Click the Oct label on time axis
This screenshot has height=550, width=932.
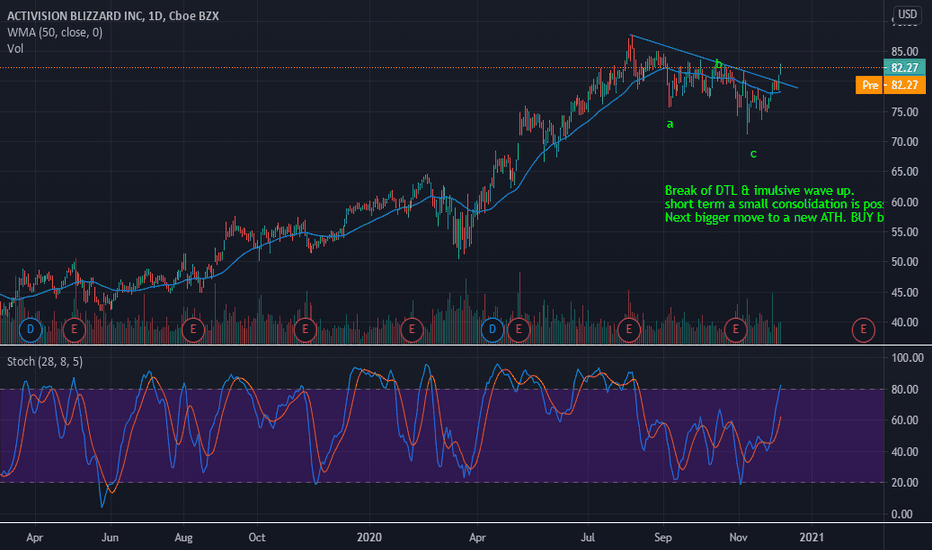click(x=257, y=538)
